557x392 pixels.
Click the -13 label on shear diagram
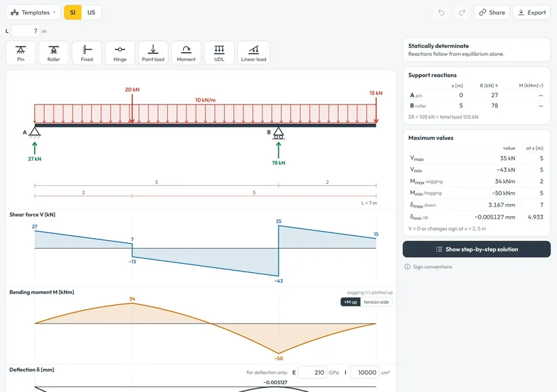[132, 261]
